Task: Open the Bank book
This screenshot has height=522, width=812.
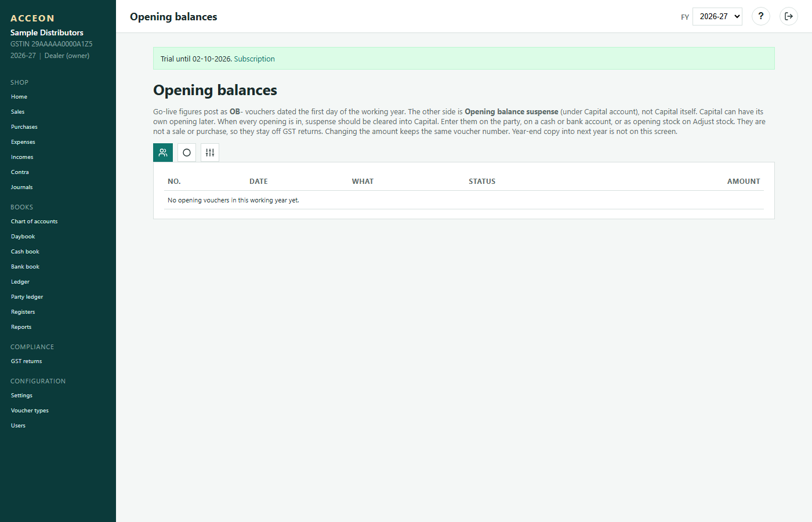Action: [x=25, y=267]
